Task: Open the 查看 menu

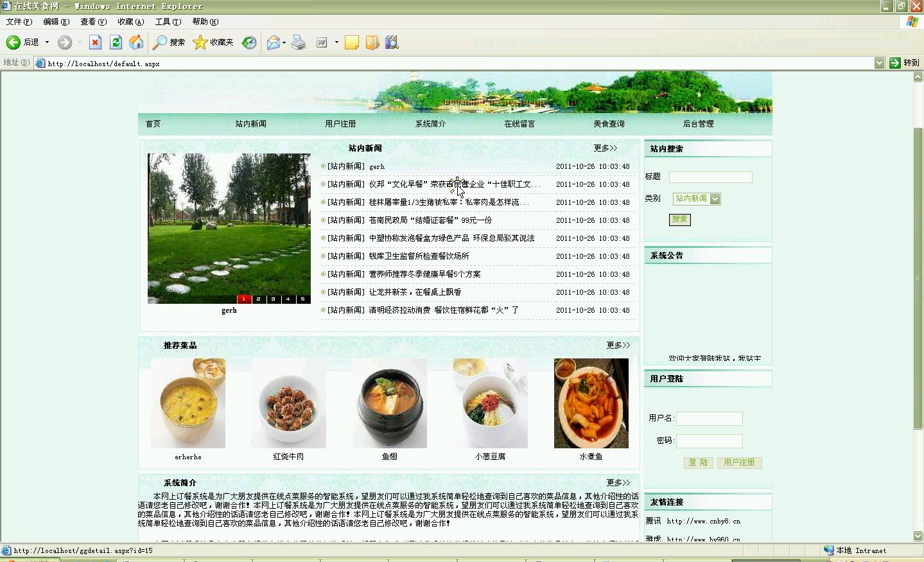Action: (x=93, y=22)
